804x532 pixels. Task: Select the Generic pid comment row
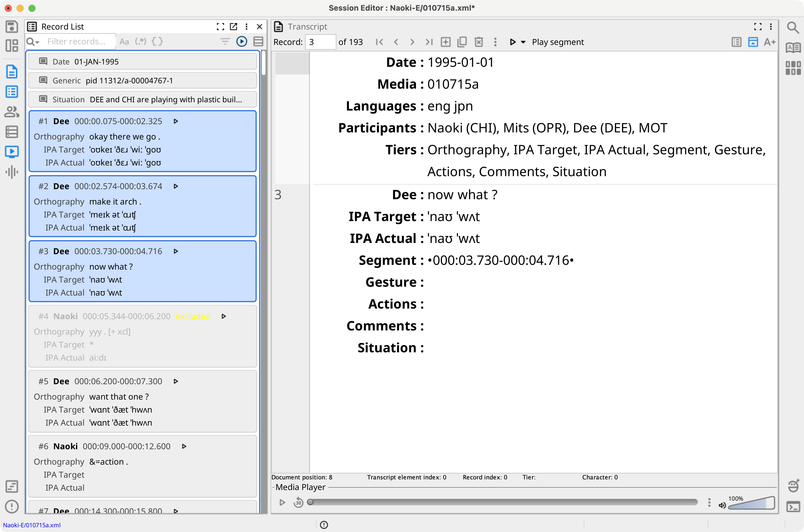[142, 80]
